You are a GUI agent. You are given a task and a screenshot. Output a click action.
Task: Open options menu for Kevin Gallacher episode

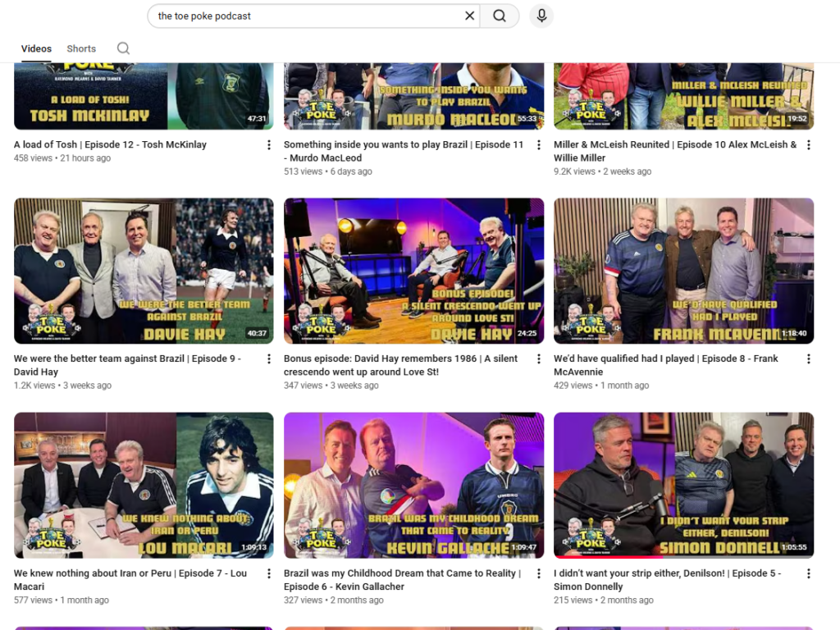coord(539,573)
